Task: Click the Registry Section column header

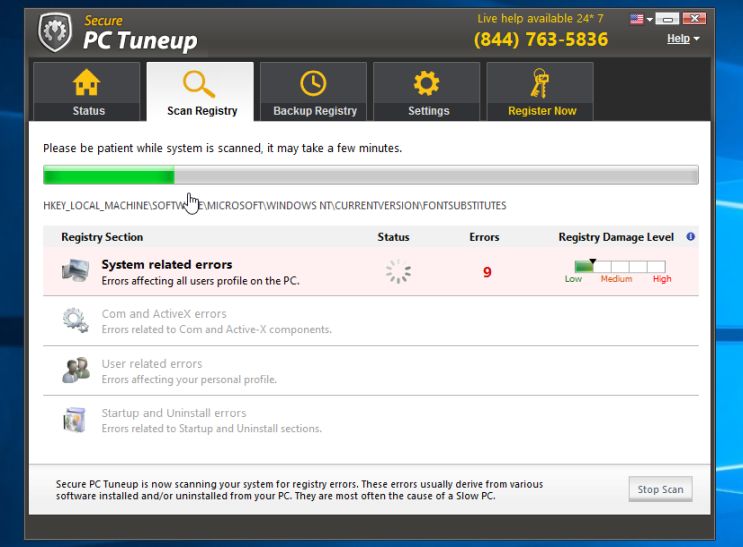Action: 102,237
